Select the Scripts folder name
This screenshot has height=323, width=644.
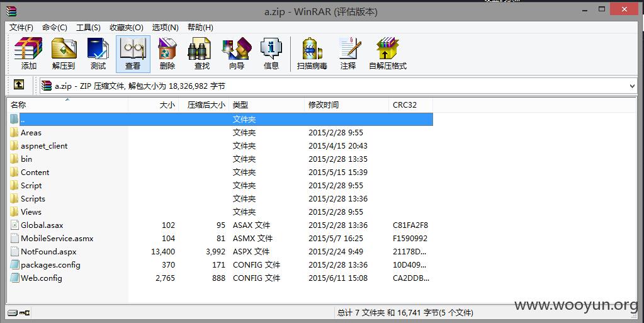(x=33, y=198)
